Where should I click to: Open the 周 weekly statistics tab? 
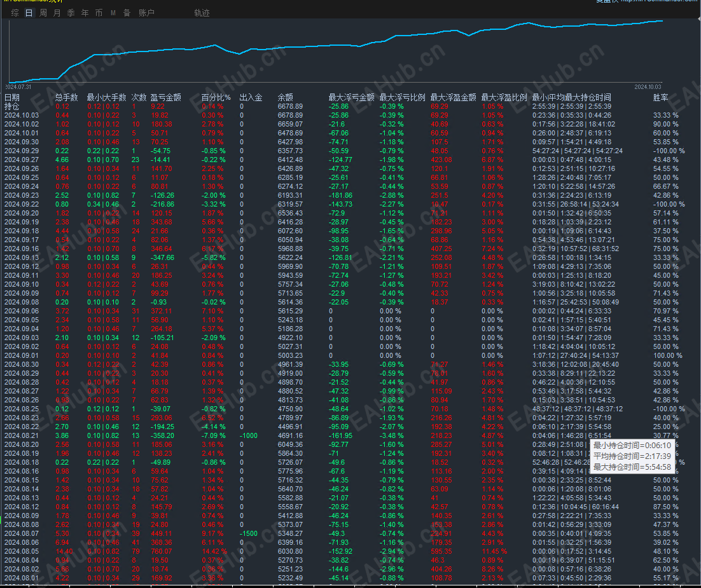pyautogui.click(x=43, y=13)
